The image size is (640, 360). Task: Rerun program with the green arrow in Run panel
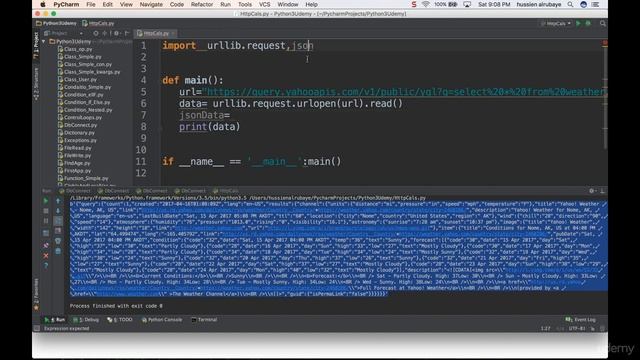click(46, 201)
